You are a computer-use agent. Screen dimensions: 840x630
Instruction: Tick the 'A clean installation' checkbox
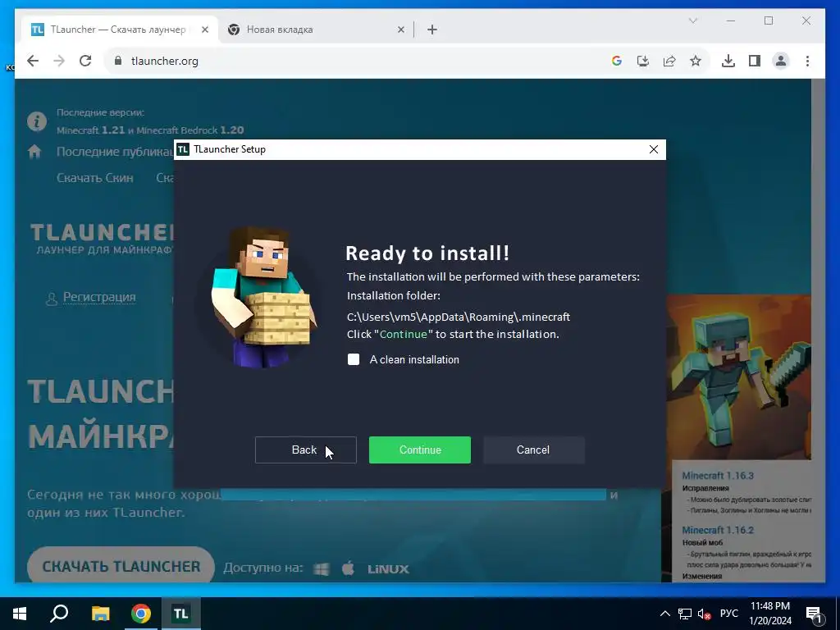[354, 359]
